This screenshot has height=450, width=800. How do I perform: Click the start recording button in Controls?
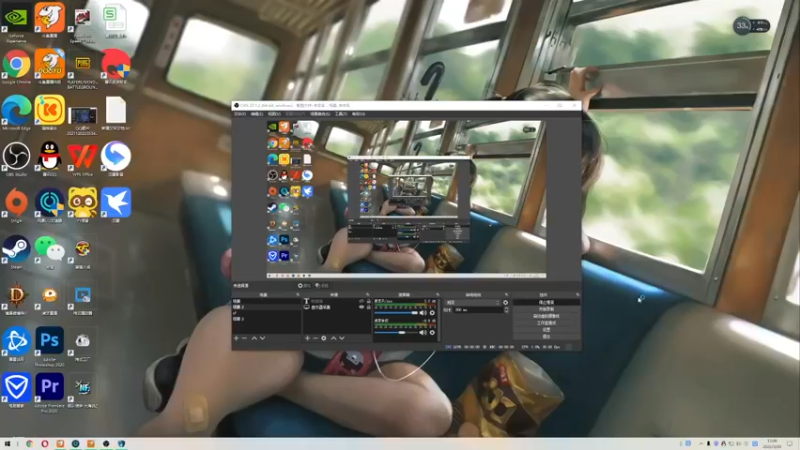tap(546, 309)
